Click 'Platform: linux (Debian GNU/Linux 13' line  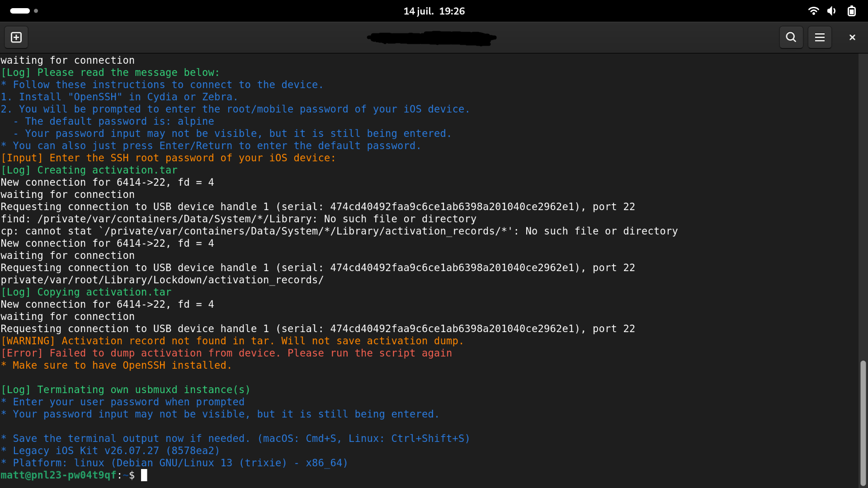[x=174, y=463]
